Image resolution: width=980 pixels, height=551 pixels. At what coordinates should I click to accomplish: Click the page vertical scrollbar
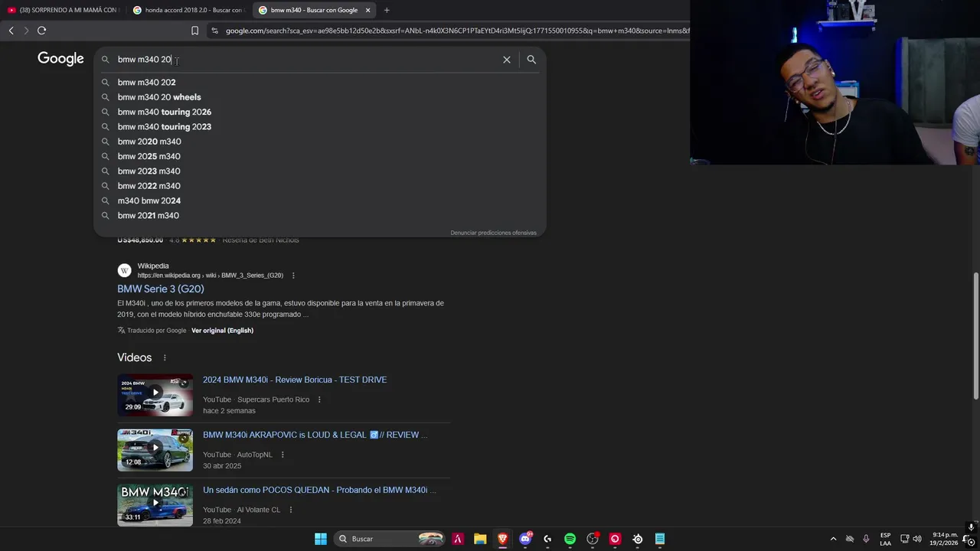click(x=975, y=335)
